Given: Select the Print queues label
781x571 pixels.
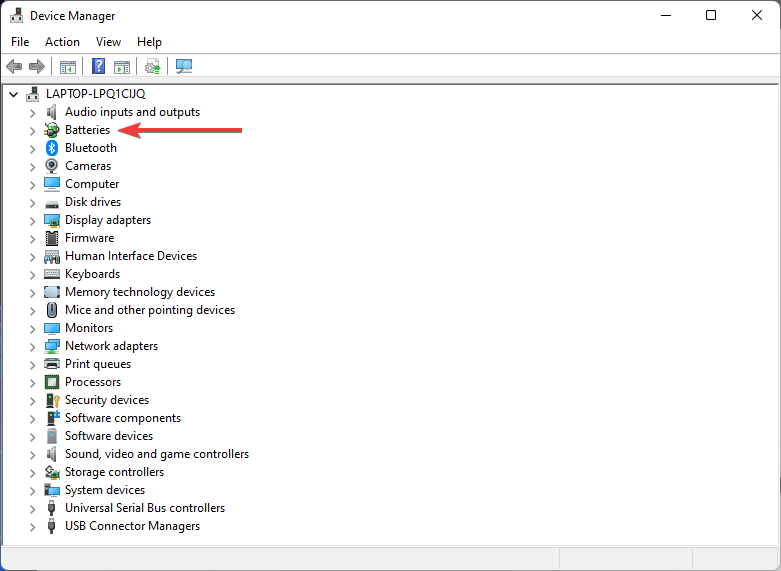Looking at the screenshot, I should [x=98, y=364].
